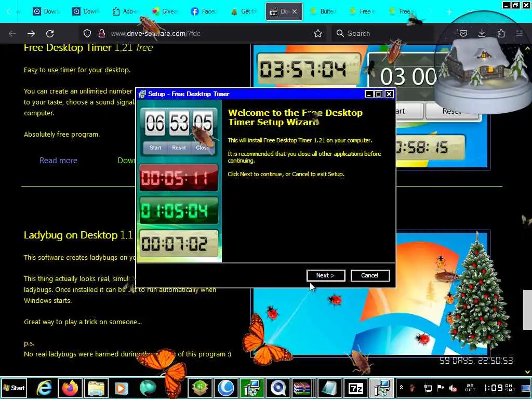This screenshot has height=399, width=532.
Task: Click 'Great way to play a trick' text
Action: coord(83,322)
